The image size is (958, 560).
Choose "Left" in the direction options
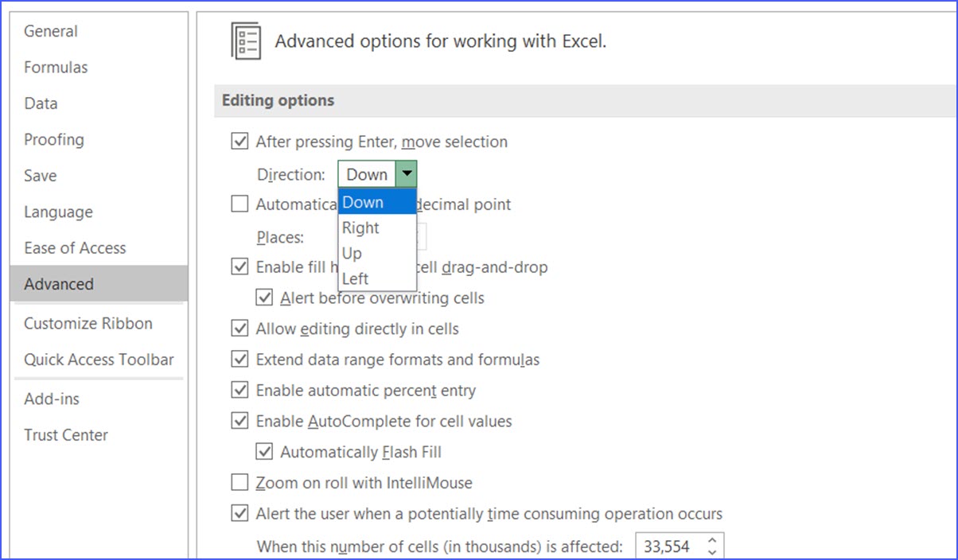point(354,278)
